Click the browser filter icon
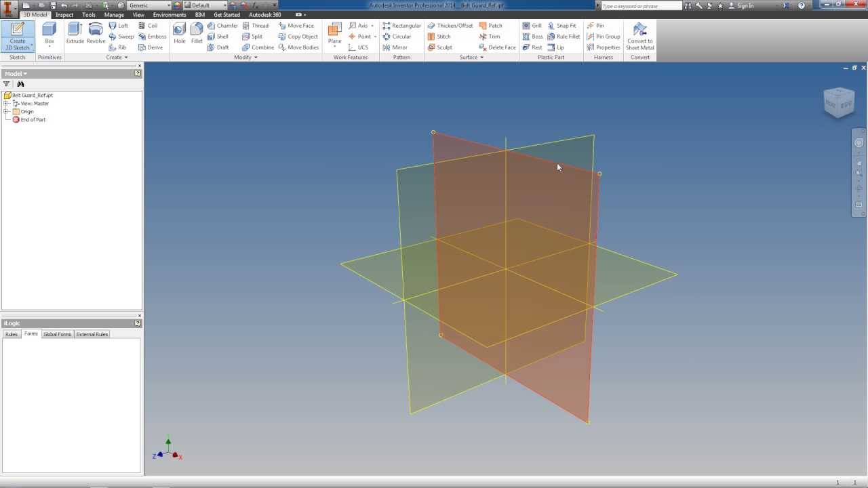Image resolution: width=868 pixels, height=488 pixels. pyautogui.click(x=7, y=84)
